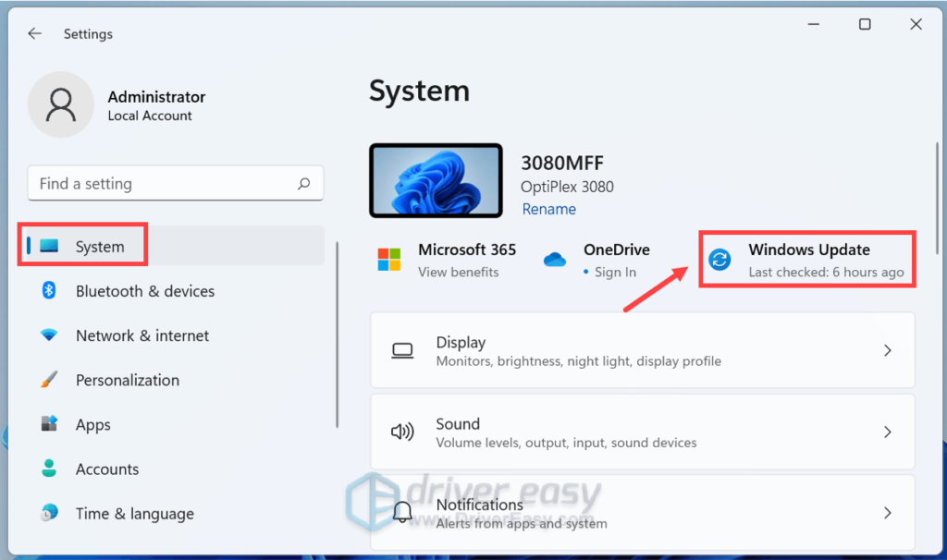Expand the Sound settings chevron

[x=887, y=432]
